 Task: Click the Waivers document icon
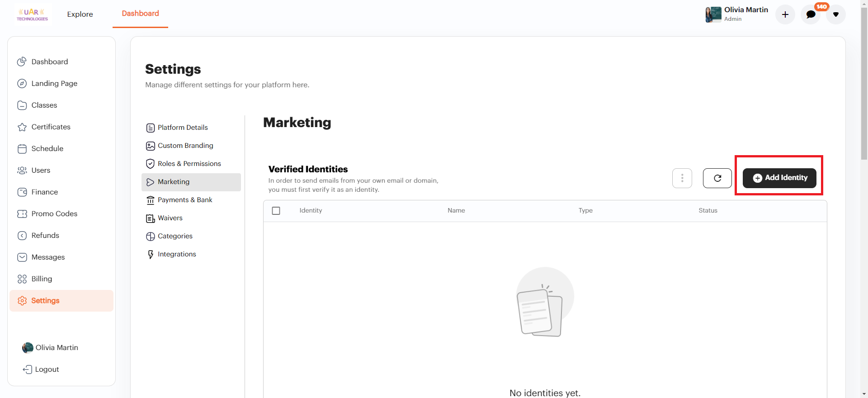[x=151, y=218]
